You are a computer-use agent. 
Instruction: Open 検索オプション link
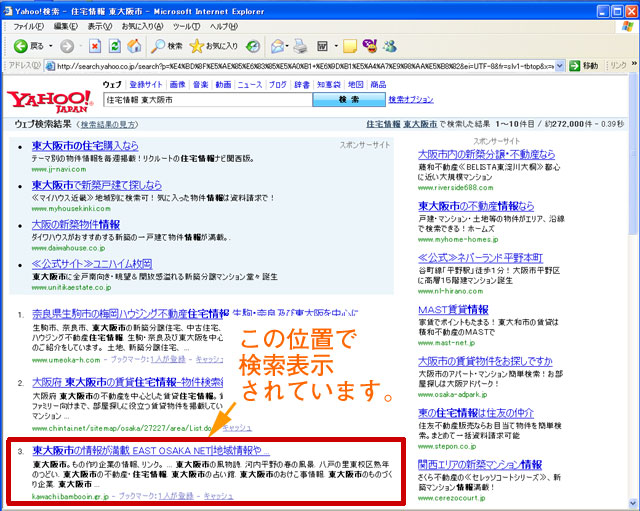pos(411,100)
